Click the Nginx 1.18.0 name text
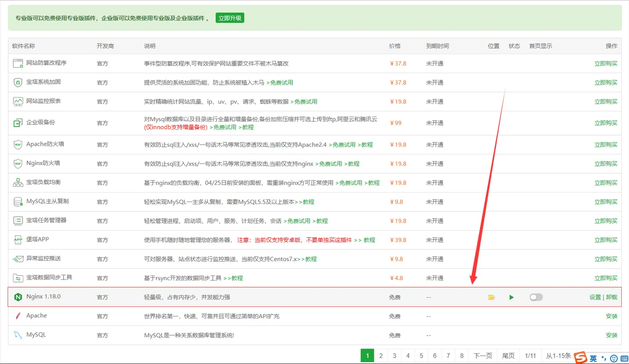The width and height of the screenshot is (629, 364). pos(44,297)
